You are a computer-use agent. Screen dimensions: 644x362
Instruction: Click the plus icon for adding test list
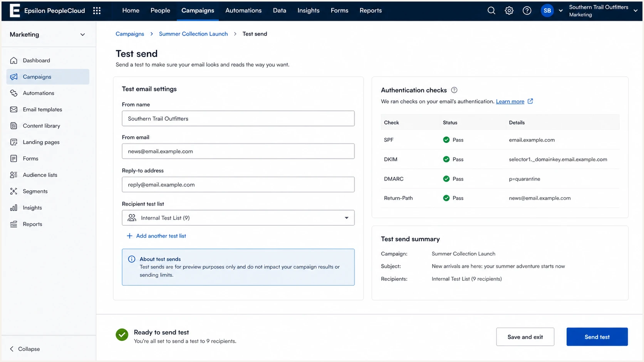click(129, 236)
